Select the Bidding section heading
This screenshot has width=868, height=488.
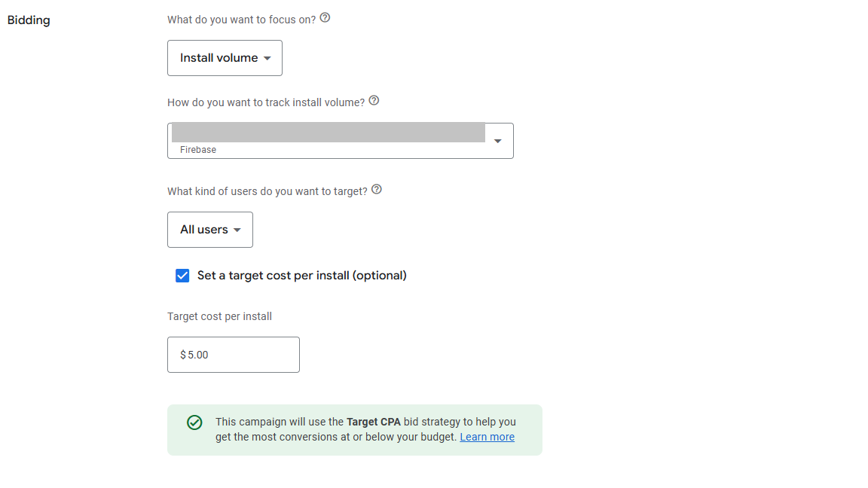(x=29, y=20)
